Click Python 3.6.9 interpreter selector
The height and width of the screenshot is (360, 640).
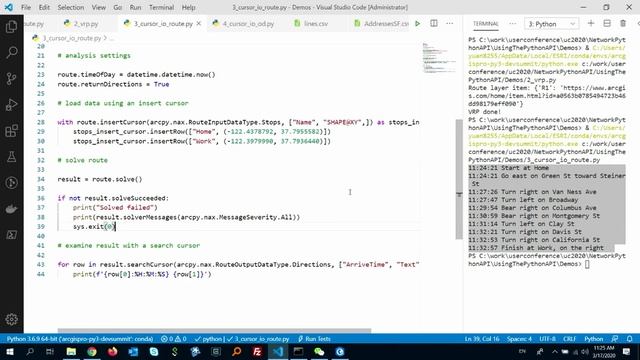click(x=80, y=339)
